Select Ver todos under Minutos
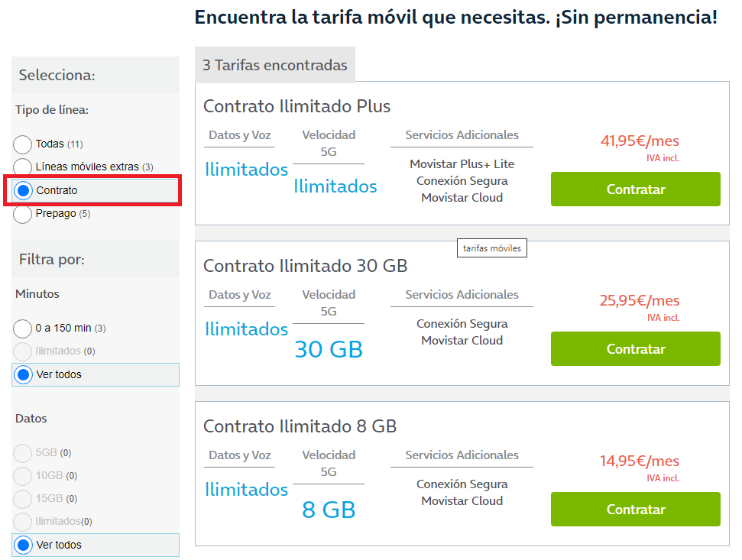 (x=24, y=375)
